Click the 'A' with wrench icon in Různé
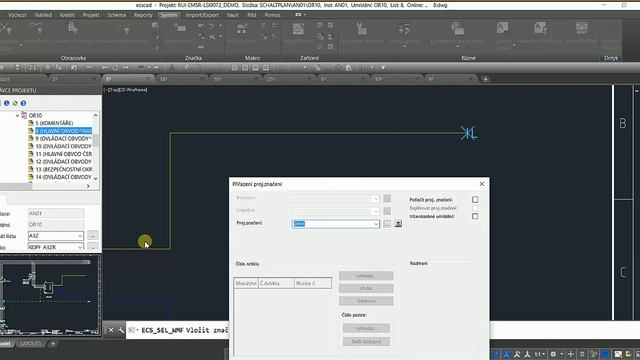Viewport: 640px width, 360px height. (540, 28)
